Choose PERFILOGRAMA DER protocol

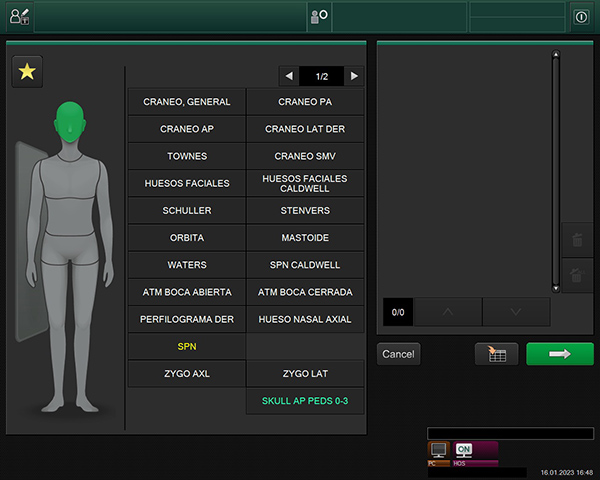click(x=187, y=319)
